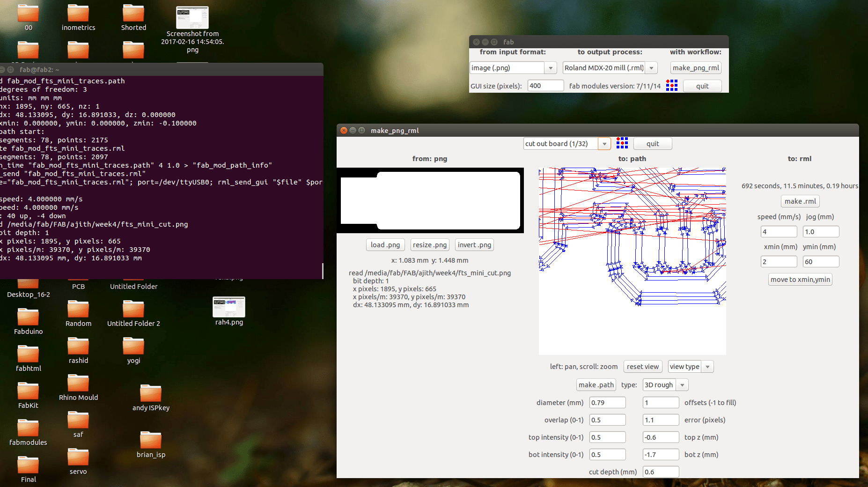Click the load .png button
Viewport: 868px width, 487px height.
click(x=385, y=245)
